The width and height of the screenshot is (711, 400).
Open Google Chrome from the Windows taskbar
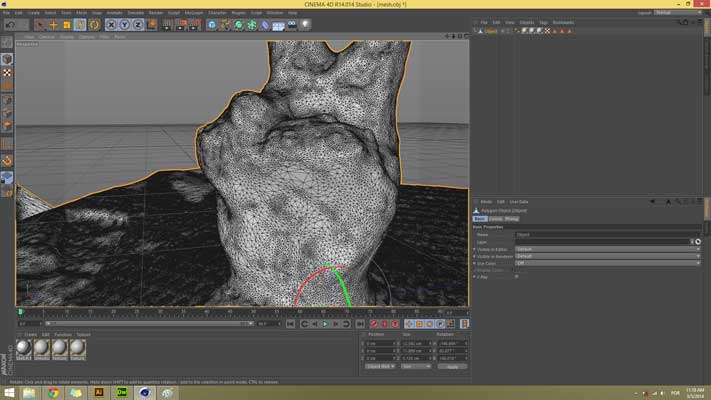pyautogui.click(x=53, y=393)
